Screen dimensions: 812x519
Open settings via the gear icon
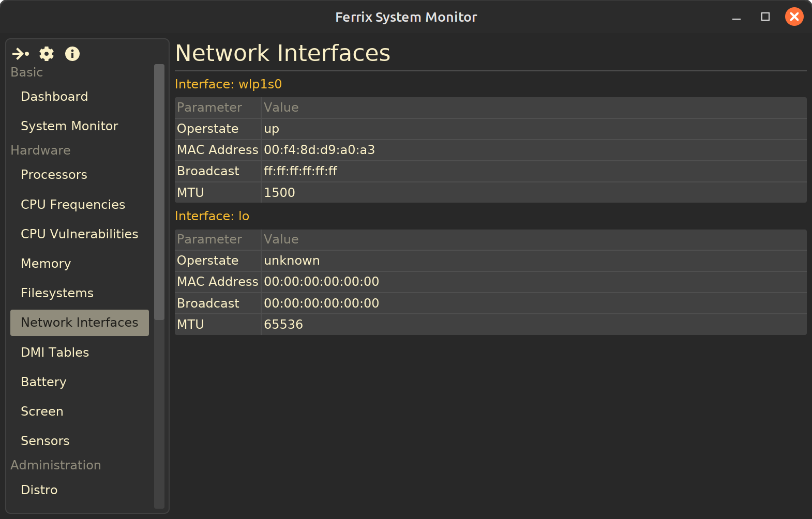tap(47, 54)
